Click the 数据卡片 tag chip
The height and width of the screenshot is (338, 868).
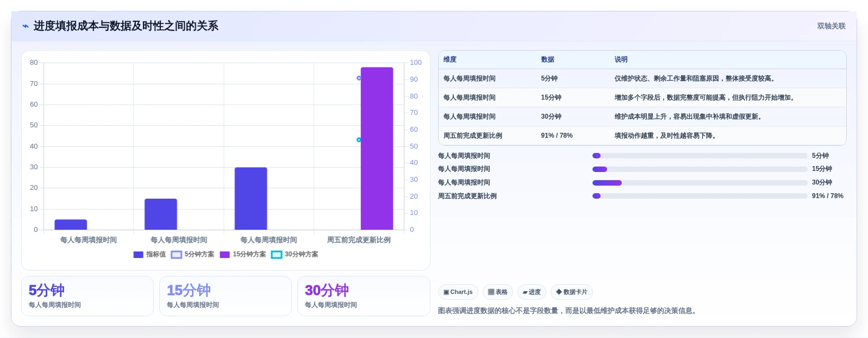pos(572,292)
